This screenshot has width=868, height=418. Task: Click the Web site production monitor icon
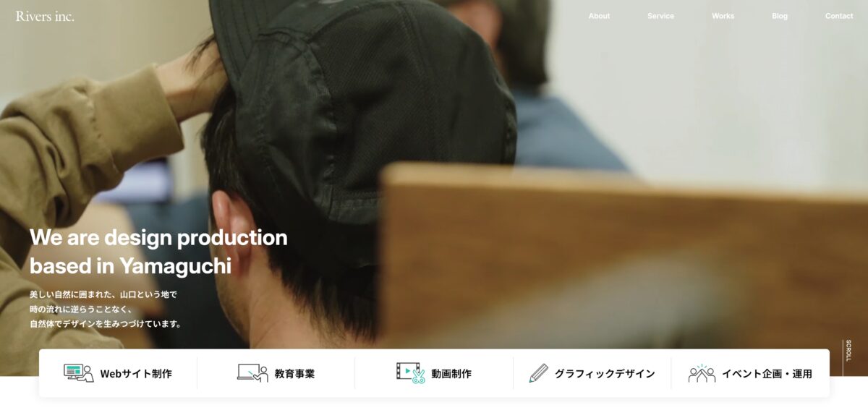(78, 373)
